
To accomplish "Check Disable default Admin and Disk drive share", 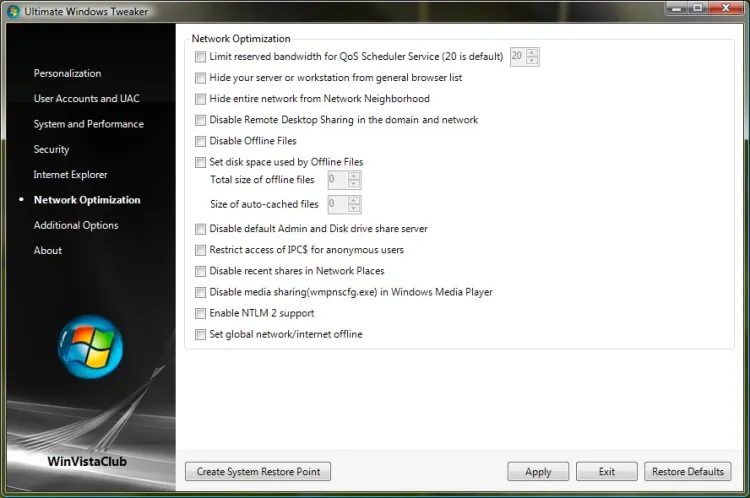I will click(x=200, y=229).
